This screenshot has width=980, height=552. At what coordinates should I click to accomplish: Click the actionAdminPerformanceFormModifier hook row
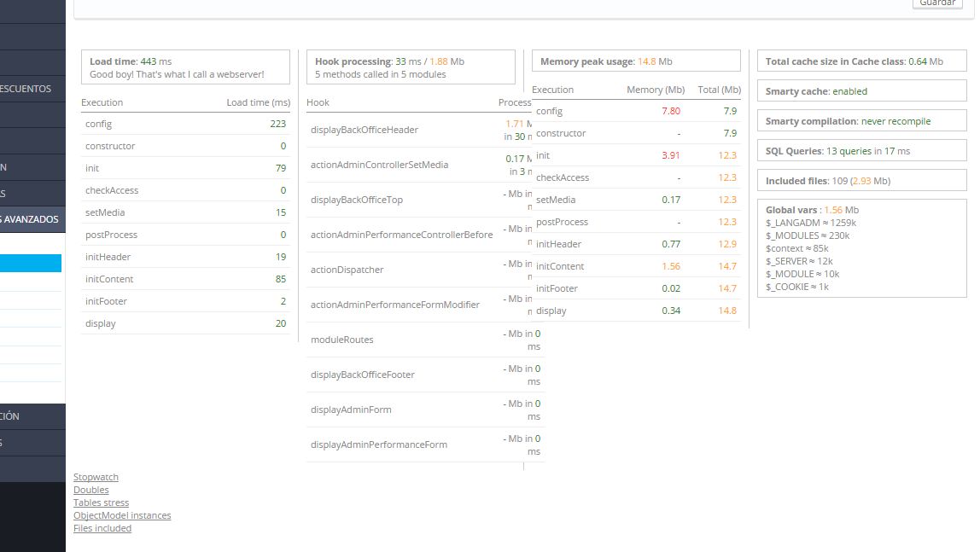pos(419,305)
